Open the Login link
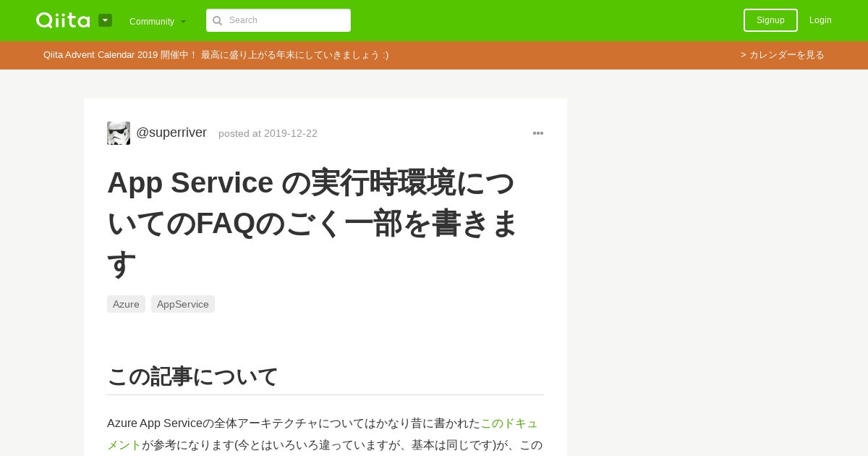Screen dimensions: 868x456 (820, 20)
